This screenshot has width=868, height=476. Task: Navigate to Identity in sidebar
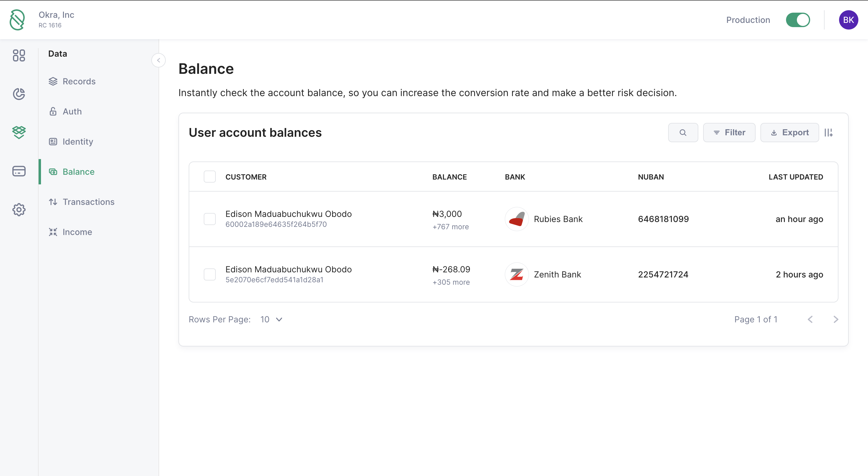click(x=77, y=142)
